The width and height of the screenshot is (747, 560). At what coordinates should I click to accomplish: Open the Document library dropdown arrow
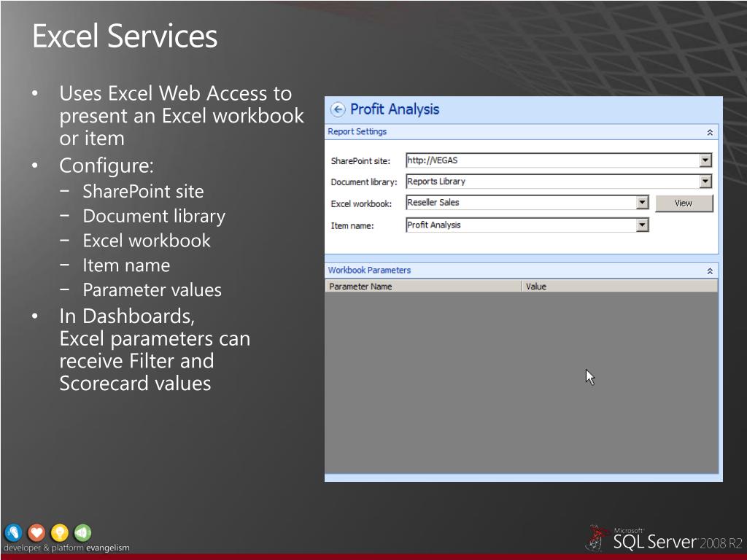tap(705, 182)
